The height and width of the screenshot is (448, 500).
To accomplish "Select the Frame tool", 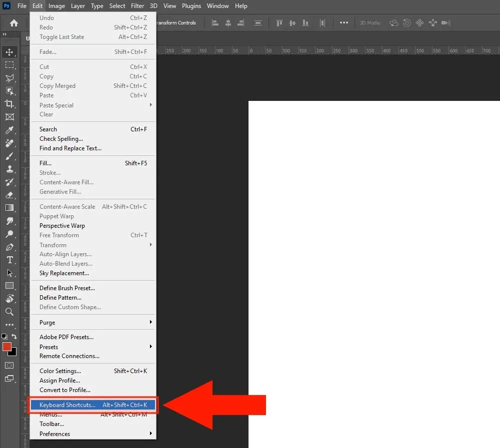I will point(9,117).
